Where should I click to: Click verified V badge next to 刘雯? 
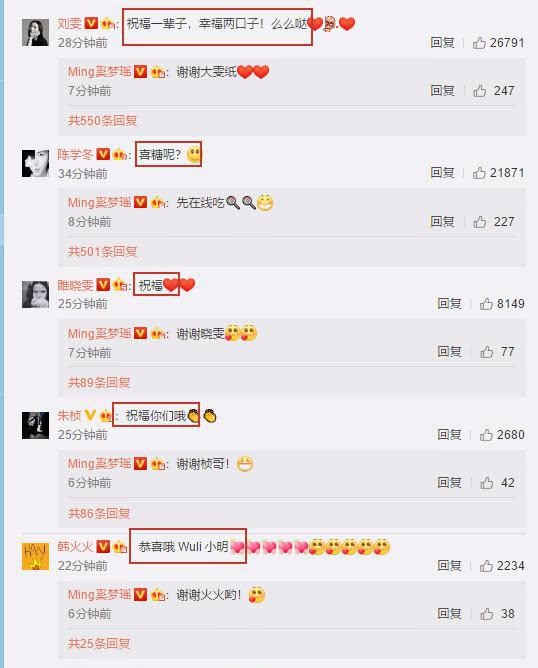pyautogui.click(x=91, y=23)
